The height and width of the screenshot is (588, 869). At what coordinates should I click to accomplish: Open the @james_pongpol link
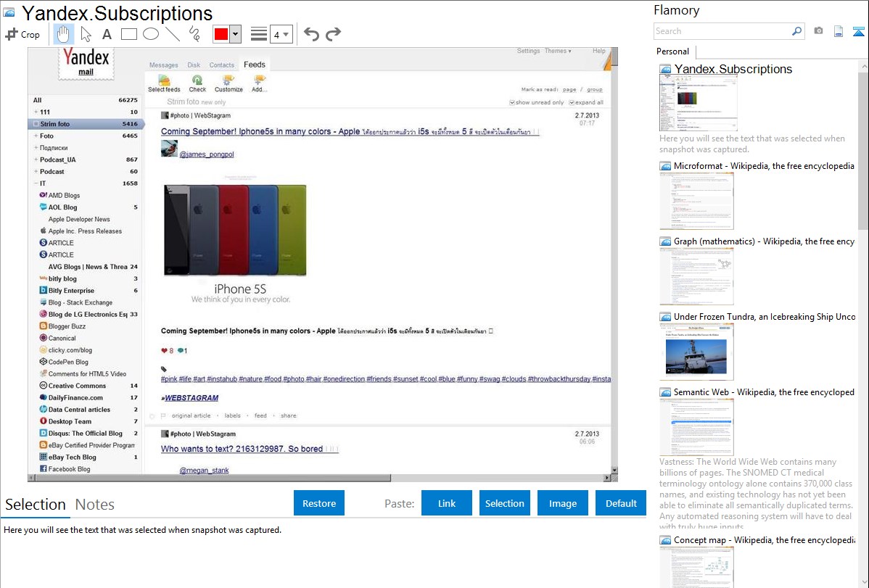(207, 154)
